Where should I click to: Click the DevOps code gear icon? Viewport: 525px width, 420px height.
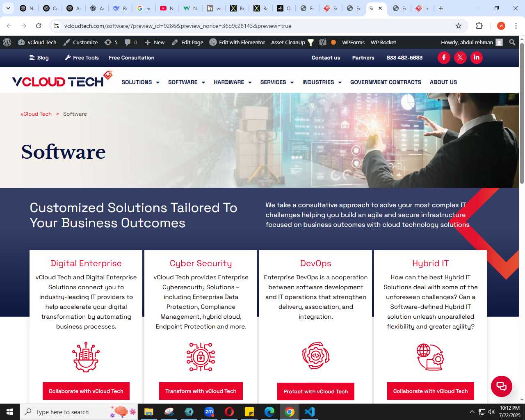tap(316, 356)
